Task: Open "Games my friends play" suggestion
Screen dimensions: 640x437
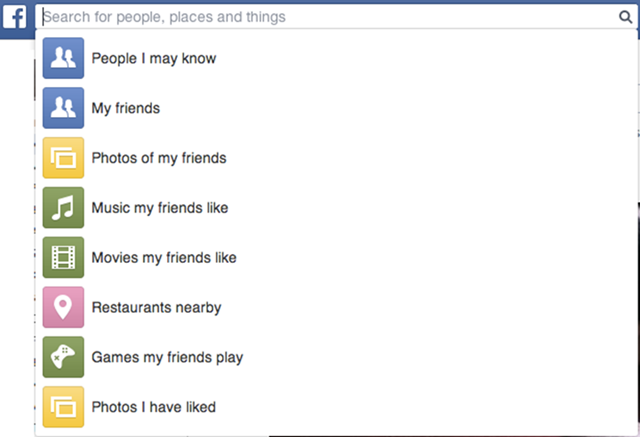Action: click(x=167, y=357)
